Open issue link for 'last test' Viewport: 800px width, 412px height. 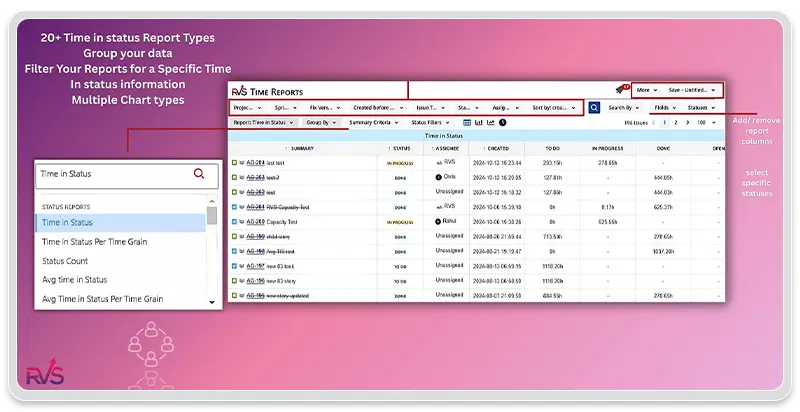tap(255, 163)
